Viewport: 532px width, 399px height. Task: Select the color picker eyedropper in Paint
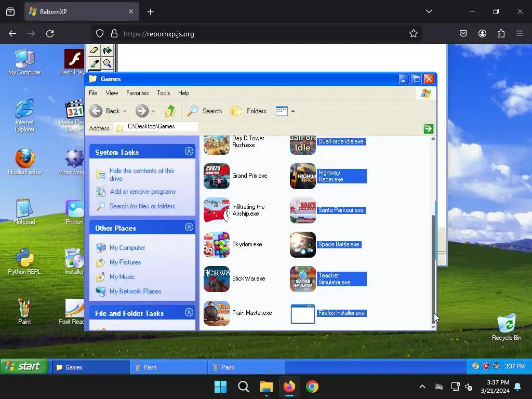94,63
